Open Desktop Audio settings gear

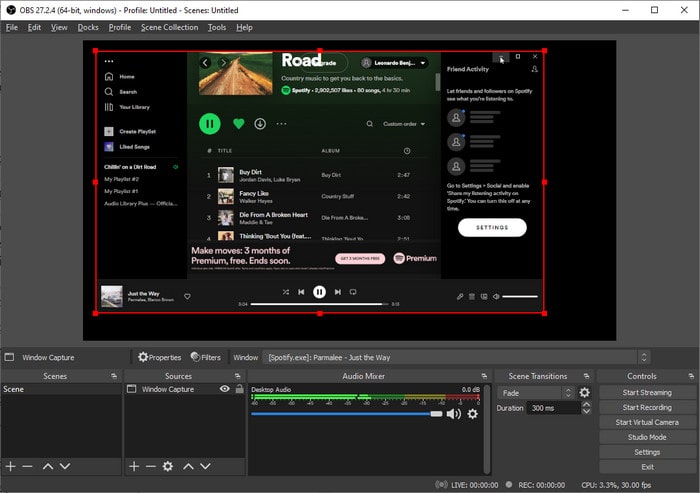coord(472,414)
